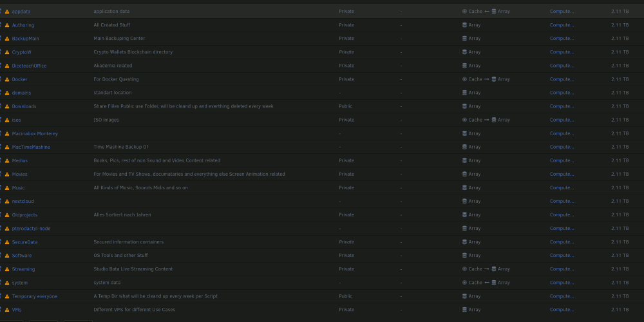The image size is (644, 322).
Task: Open the Medias share
Action: tap(20, 160)
